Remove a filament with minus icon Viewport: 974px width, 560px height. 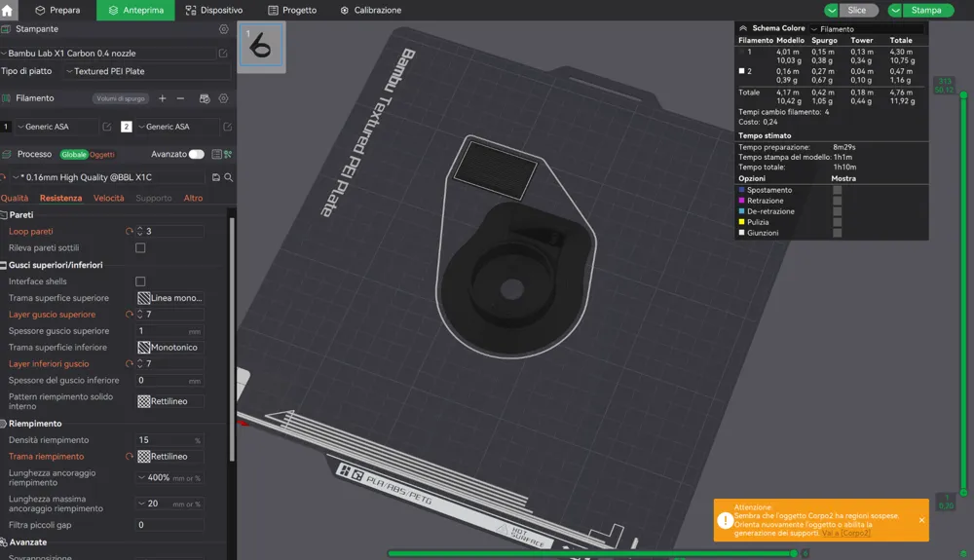coord(180,98)
